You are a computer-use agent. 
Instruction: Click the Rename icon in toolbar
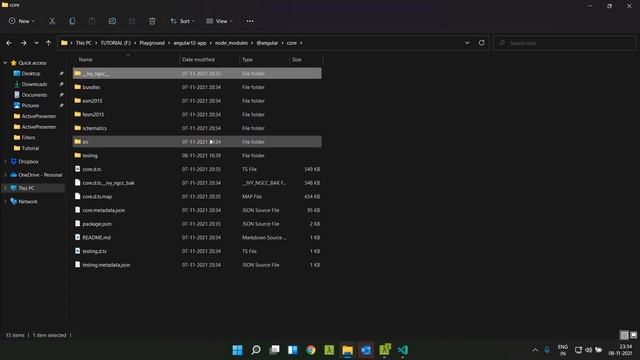(x=112, y=21)
